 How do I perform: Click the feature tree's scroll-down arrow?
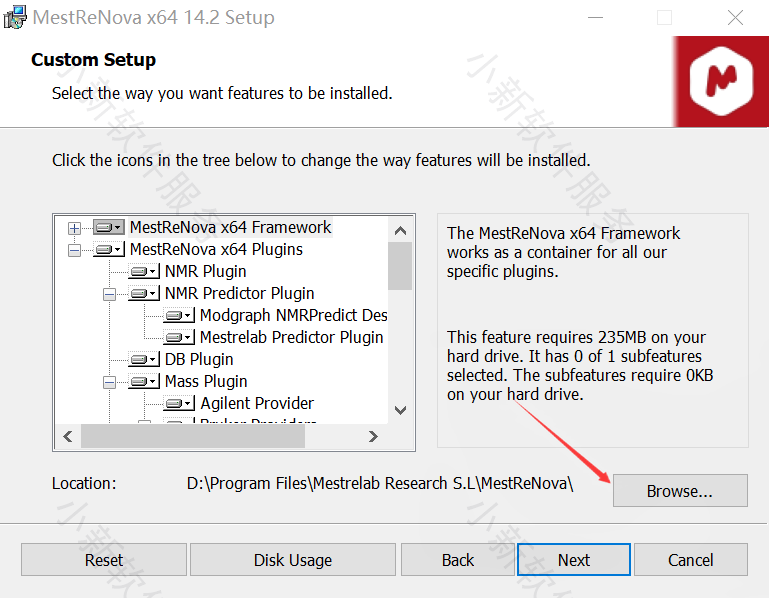coord(400,410)
